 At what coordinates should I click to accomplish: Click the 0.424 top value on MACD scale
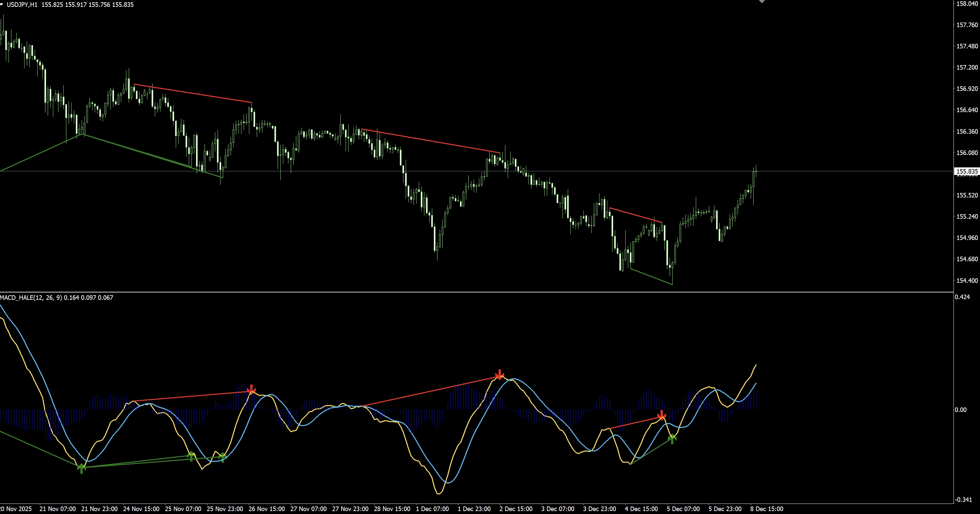click(962, 297)
